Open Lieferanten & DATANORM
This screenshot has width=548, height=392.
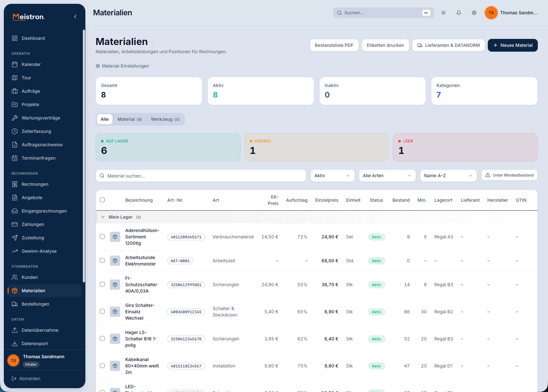click(x=449, y=45)
